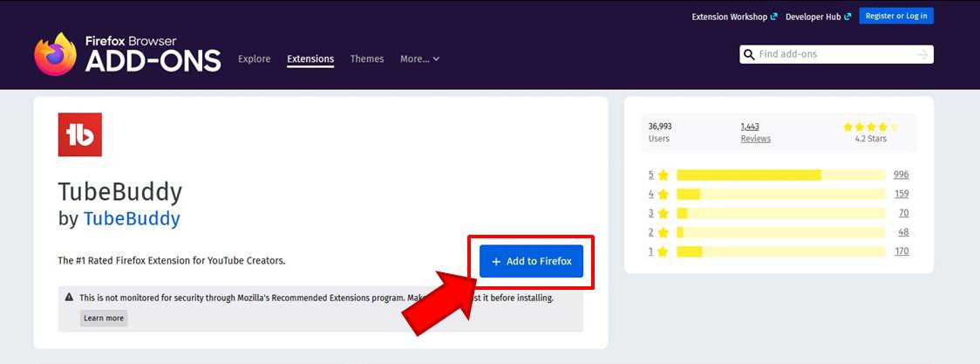Click the search arrow submit icon
This screenshot has width=980, height=364.
pos(922,54)
